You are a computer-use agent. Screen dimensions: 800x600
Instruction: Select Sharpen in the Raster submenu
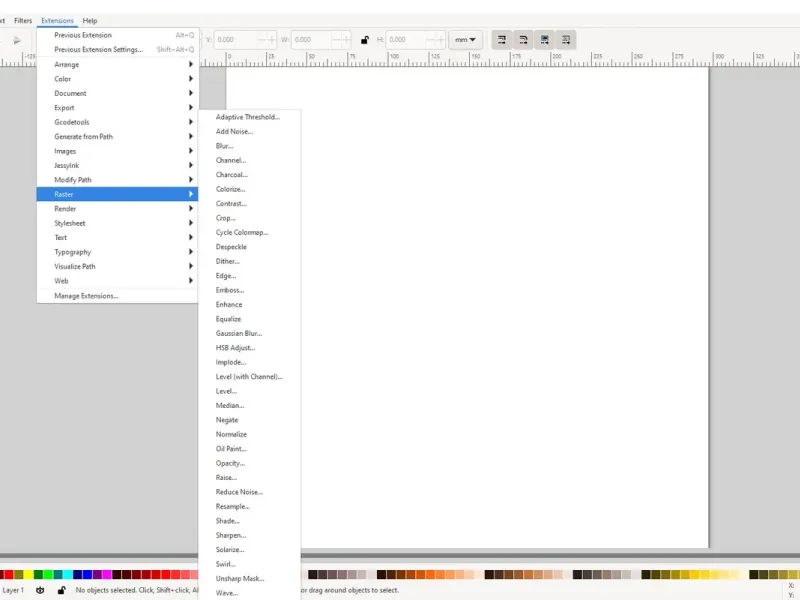pyautogui.click(x=249, y=535)
